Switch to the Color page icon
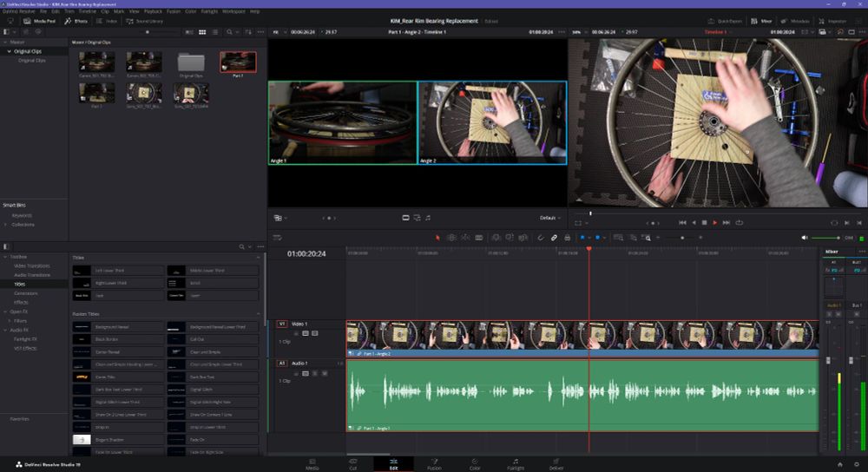868x472 pixels. click(475, 463)
